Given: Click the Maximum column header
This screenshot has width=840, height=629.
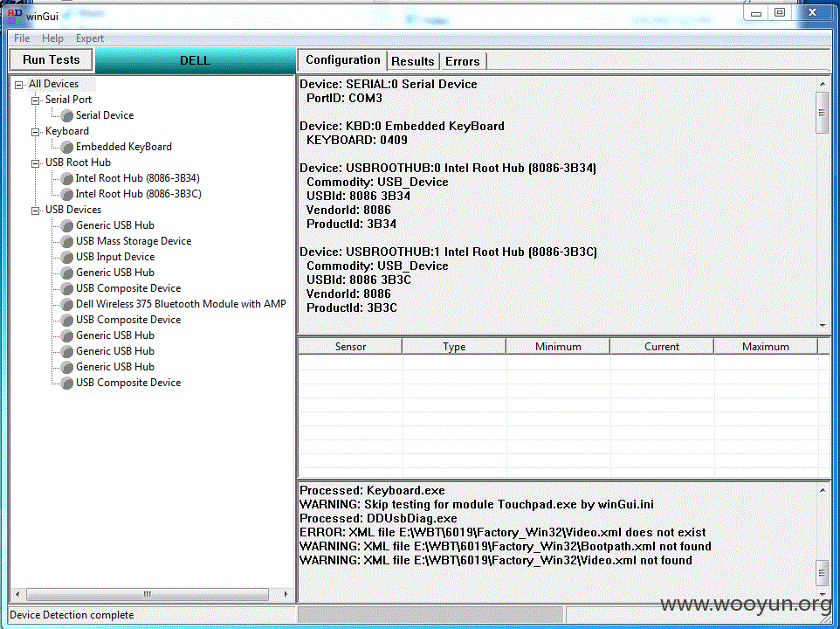Looking at the screenshot, I should (x=766, y=347).
